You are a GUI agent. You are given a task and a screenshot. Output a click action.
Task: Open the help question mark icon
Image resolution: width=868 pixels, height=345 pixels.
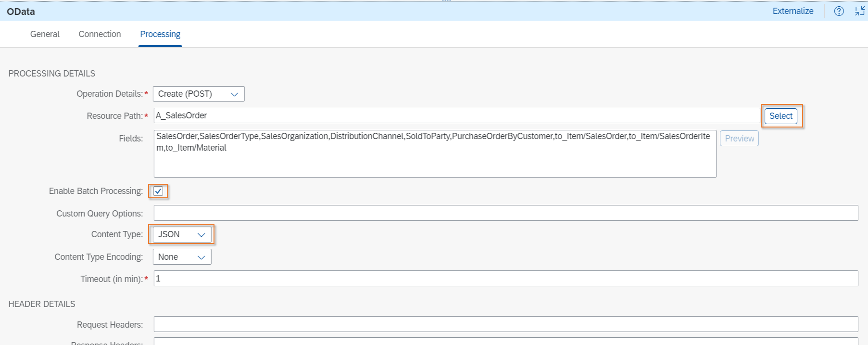pos(839,11)
